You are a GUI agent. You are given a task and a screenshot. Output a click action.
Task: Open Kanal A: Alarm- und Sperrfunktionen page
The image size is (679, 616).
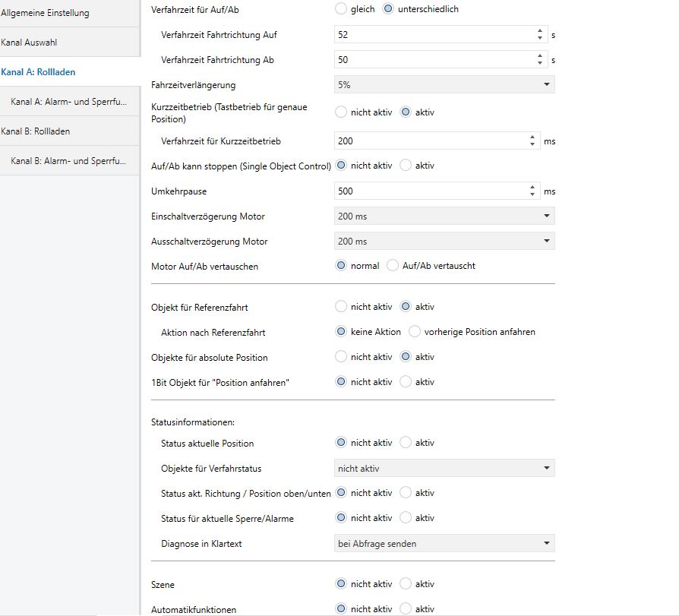(70, 102)
